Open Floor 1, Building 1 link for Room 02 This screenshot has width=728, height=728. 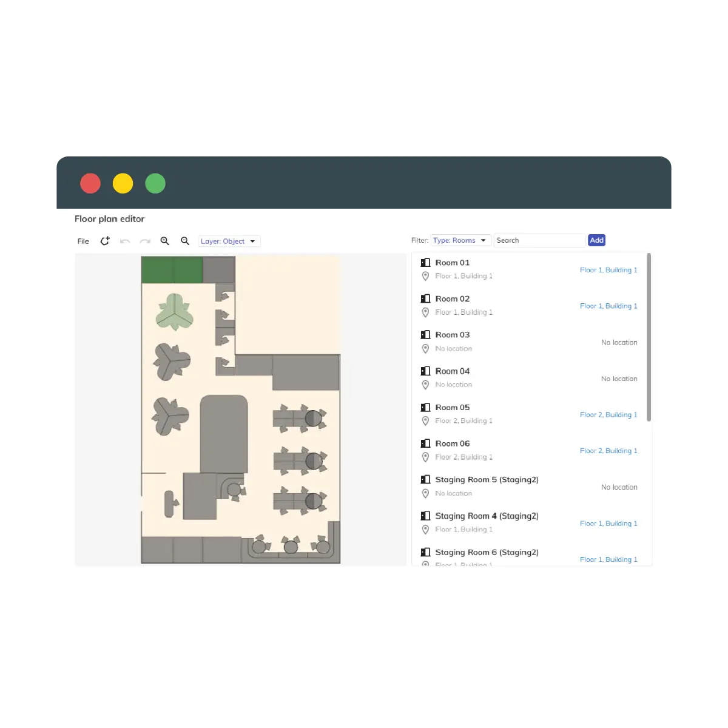click(608, 306)
